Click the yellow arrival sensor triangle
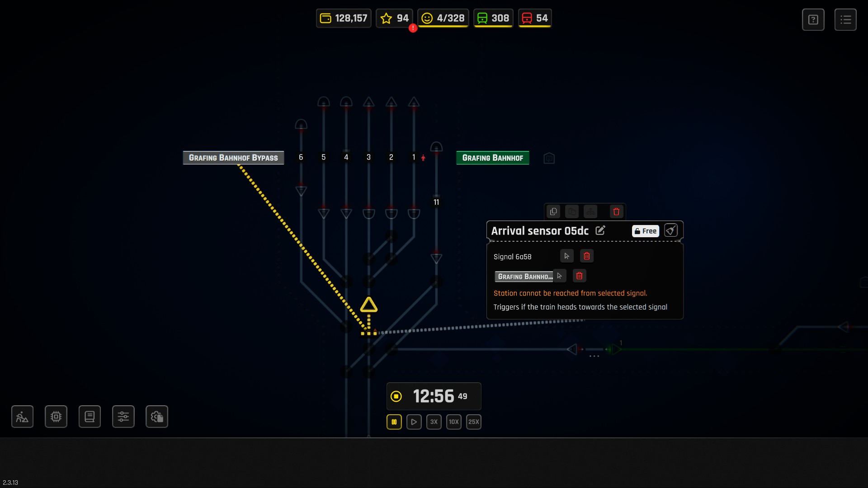868x488 pixels. tap(368, 305)
